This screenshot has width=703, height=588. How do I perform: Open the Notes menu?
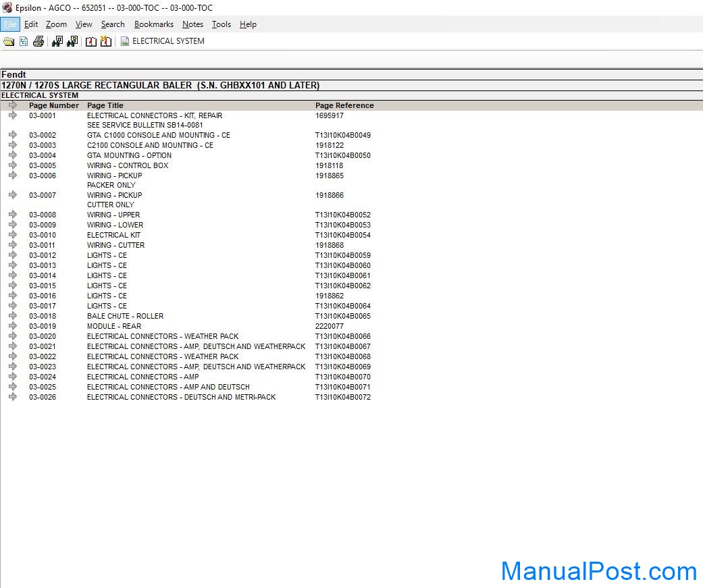click(x=192, y=24)
